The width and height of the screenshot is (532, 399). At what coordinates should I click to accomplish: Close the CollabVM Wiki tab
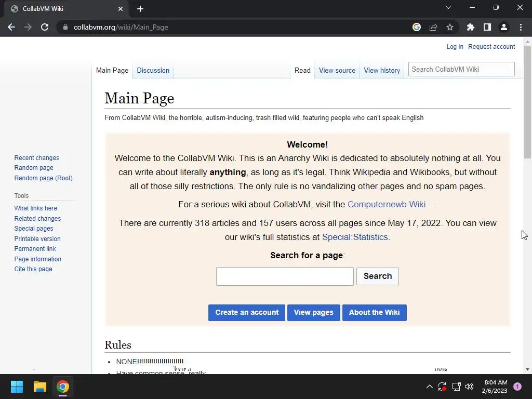[121, 9]
